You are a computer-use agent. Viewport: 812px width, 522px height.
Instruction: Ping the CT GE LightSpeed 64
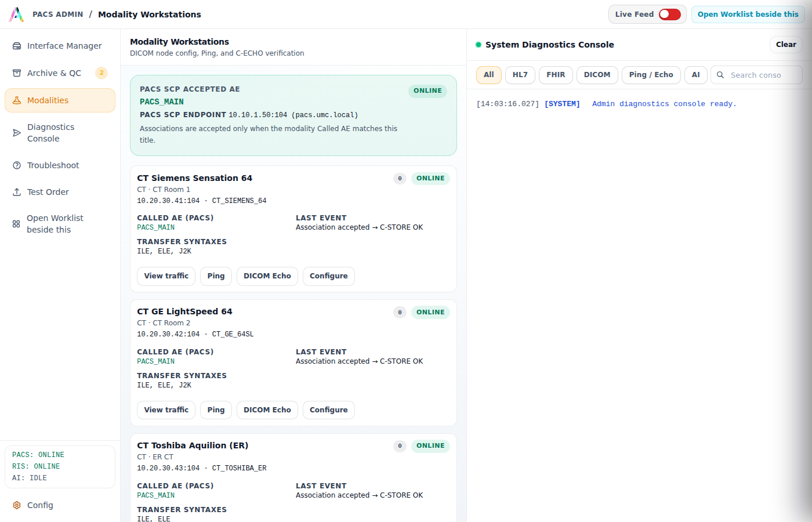216,410
